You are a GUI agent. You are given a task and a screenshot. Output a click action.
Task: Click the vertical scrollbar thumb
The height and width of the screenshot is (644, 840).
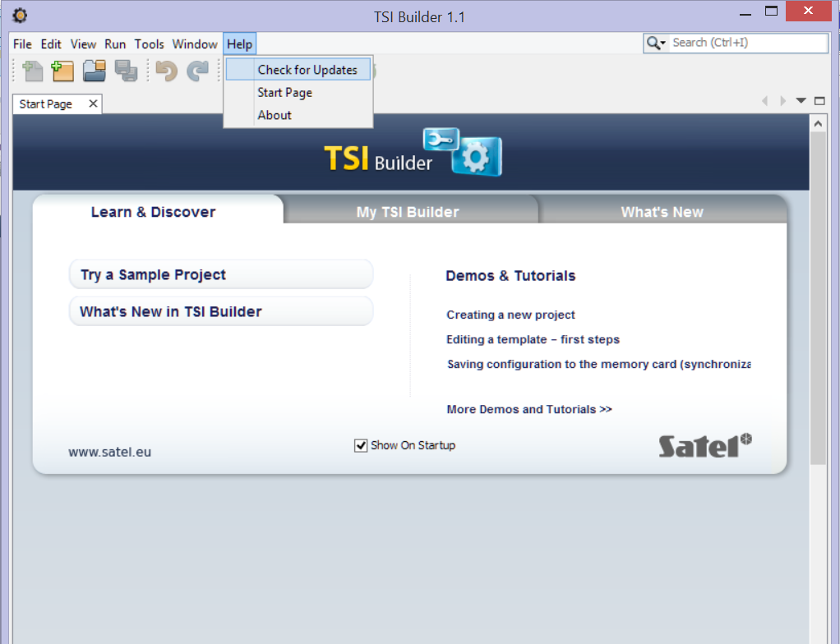pos(818,297)
